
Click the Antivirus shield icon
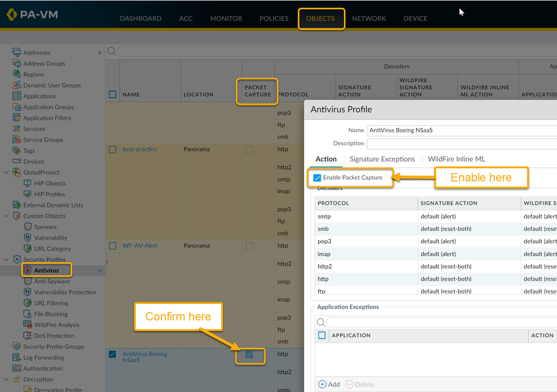[x=28, y=271]
